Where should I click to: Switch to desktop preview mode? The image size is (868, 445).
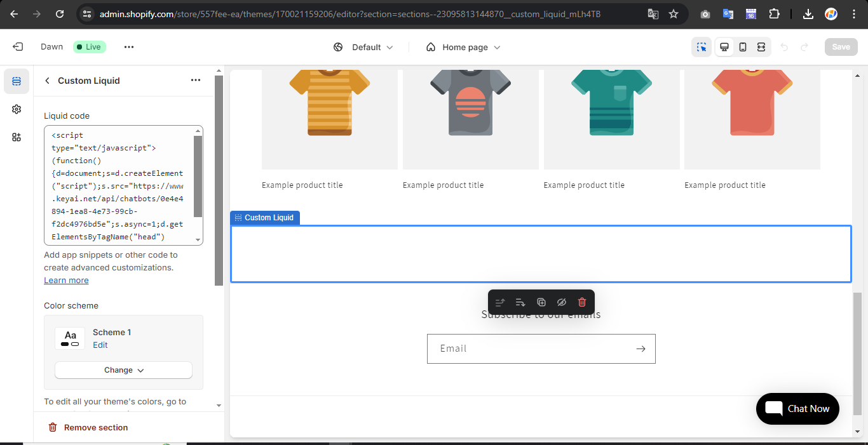[x=724, y=47]
